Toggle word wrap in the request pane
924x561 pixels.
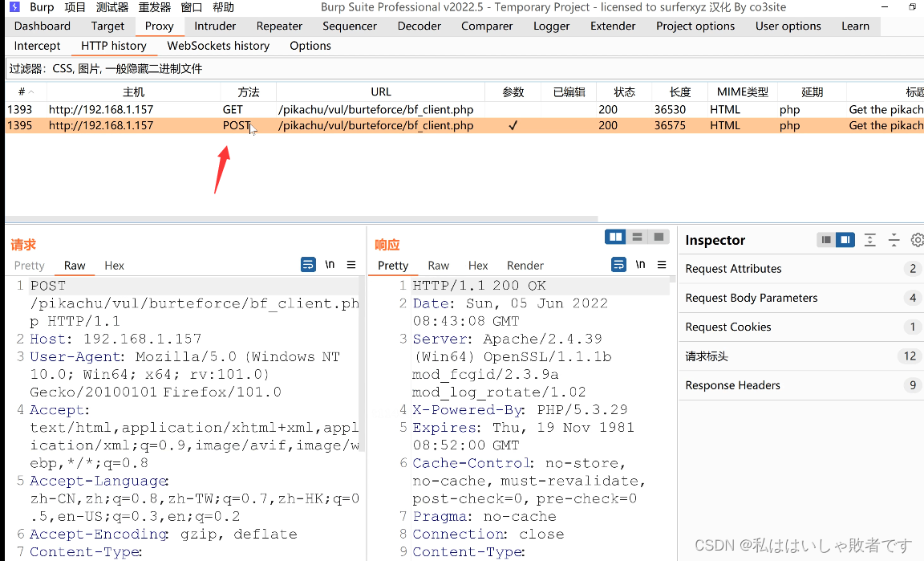tap(308, 265)
